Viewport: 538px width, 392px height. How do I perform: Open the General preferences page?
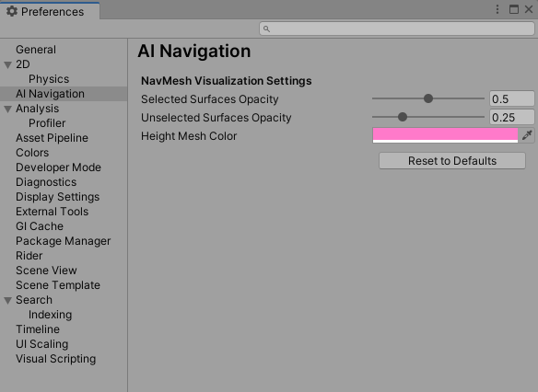(36, 50)
